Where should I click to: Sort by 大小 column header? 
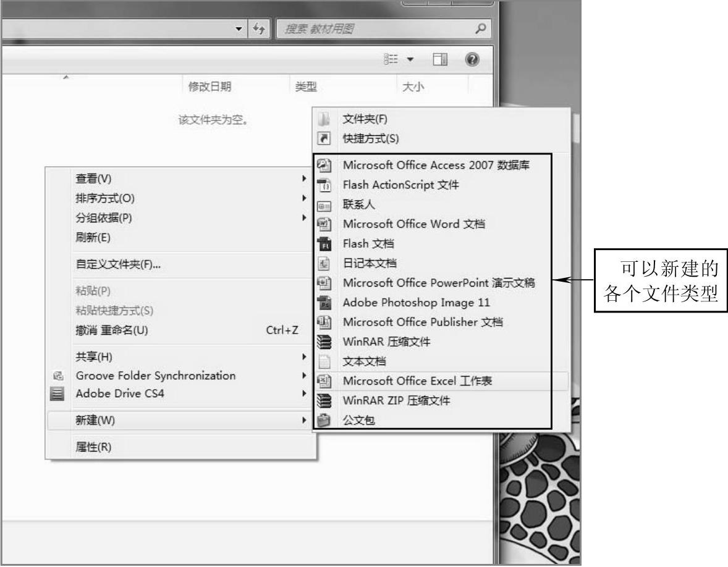[x=433, y=86]
